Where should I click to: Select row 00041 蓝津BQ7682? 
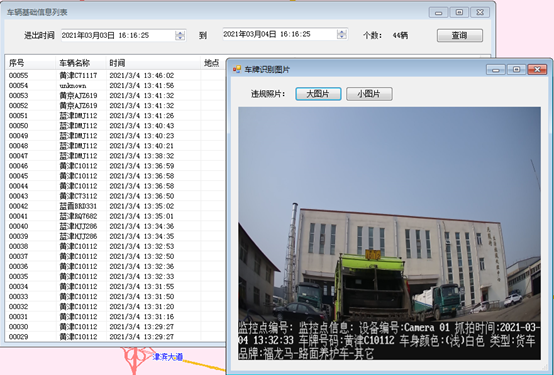pyautogui.click(x=116, y=216)
